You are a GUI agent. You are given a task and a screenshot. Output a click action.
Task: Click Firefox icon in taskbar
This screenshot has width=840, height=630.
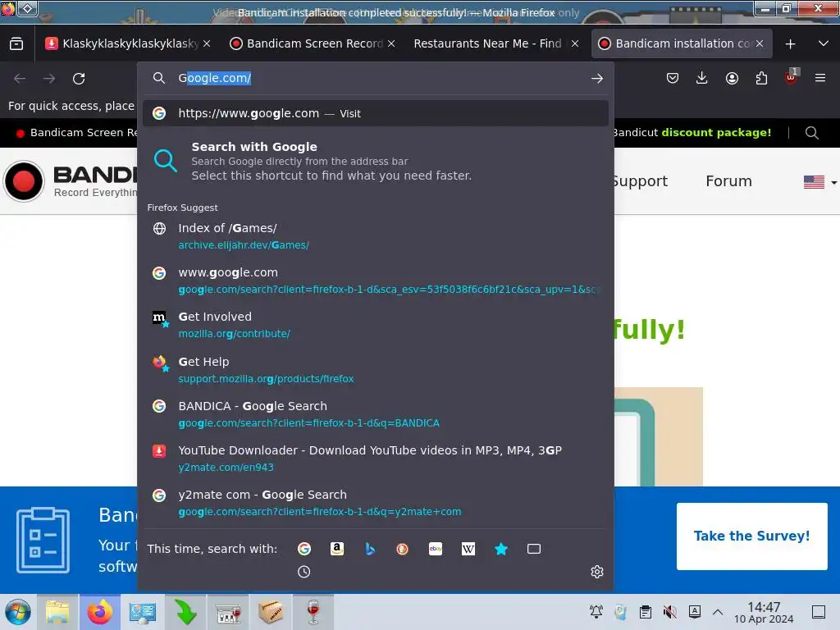tap(100, 612)
